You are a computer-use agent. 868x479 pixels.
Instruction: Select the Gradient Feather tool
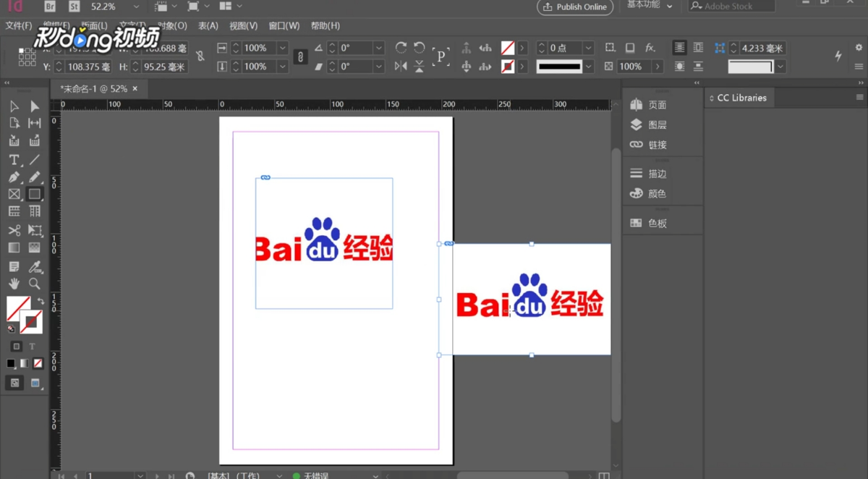pyautogui.click(x=34, y=247)
